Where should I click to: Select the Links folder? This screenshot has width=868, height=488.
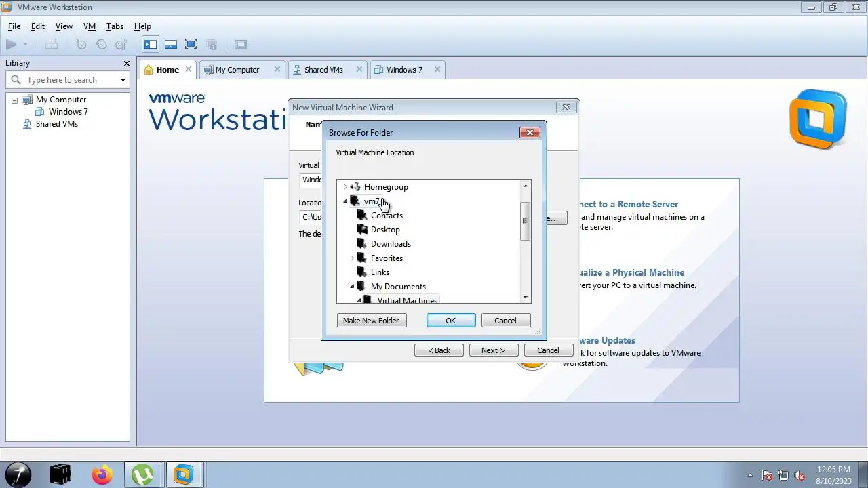(380, 272)
